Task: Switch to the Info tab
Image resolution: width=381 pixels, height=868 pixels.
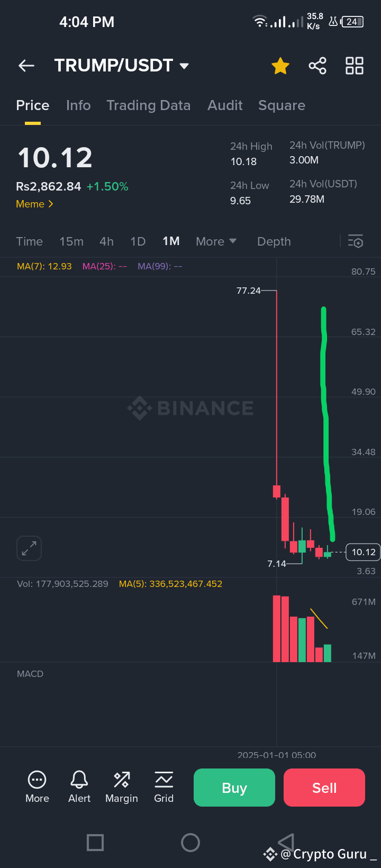Action: 78,105
